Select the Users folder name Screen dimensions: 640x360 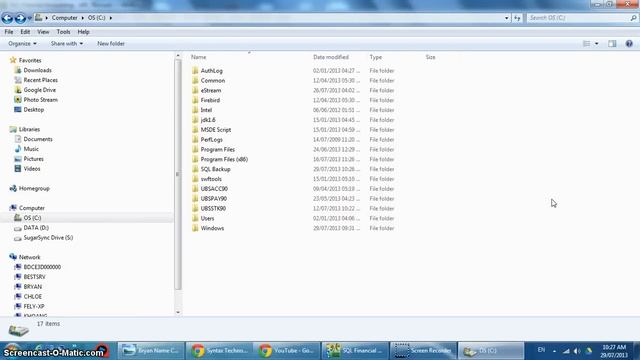(207, 218)
